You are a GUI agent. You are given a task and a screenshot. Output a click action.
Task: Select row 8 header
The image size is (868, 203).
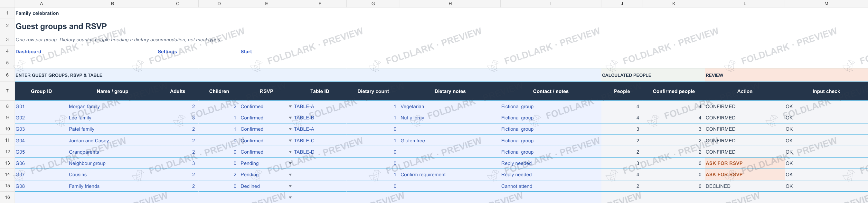pyautogui.click(x=7, y=107)
